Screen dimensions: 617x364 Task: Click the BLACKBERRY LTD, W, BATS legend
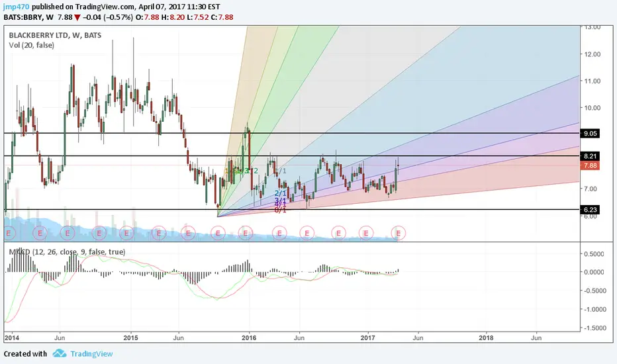click(55, 36)
